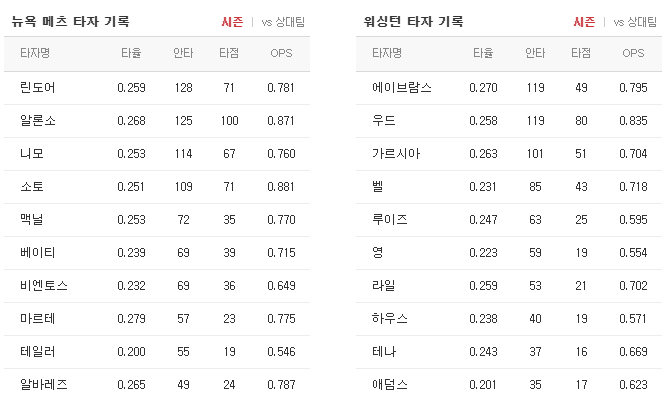Click 안타 column header in Mets table

[183, 54]
